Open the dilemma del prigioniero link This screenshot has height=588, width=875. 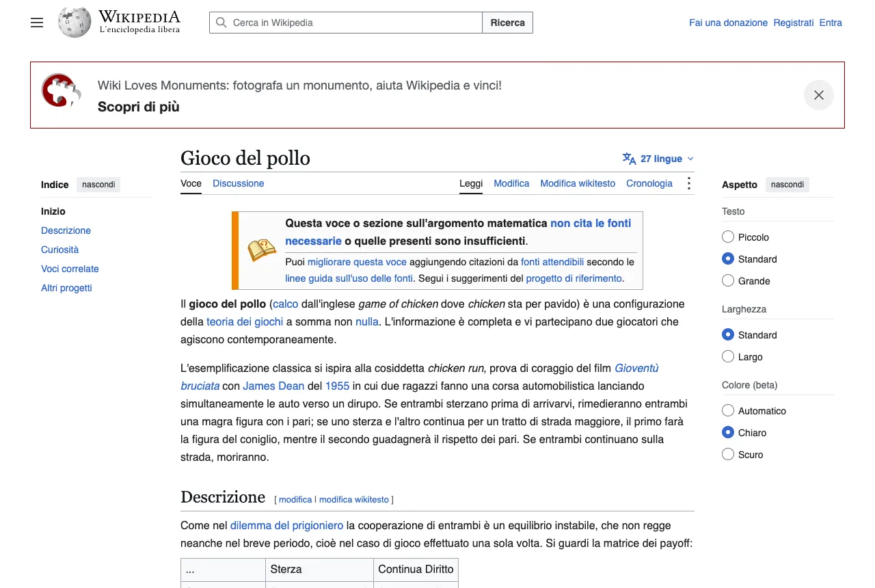287,526
